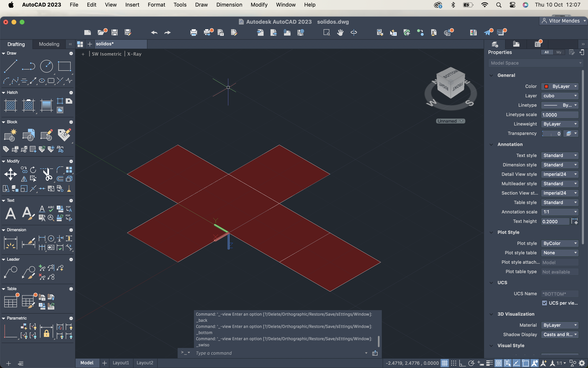Viewport: 588px width, 368px height.
Task: Activate the Pan hand tool
Action: pyautogui.click(x=340, y=32)
